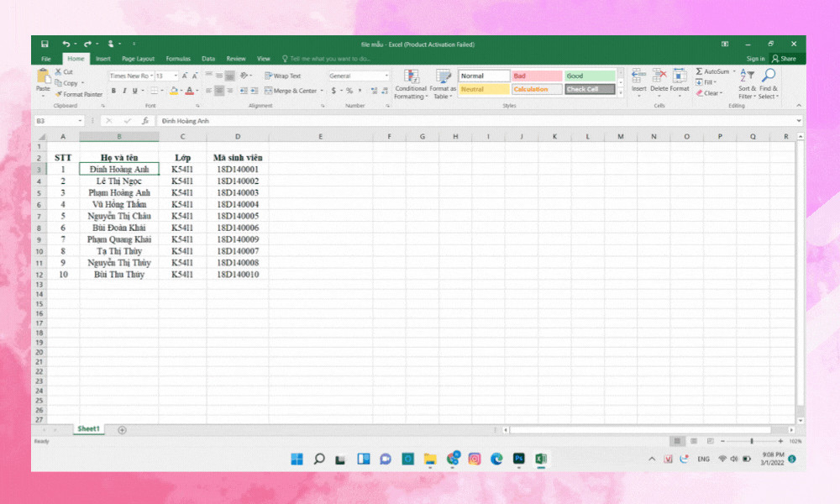Open the General number format dropdown

[386, 76]
